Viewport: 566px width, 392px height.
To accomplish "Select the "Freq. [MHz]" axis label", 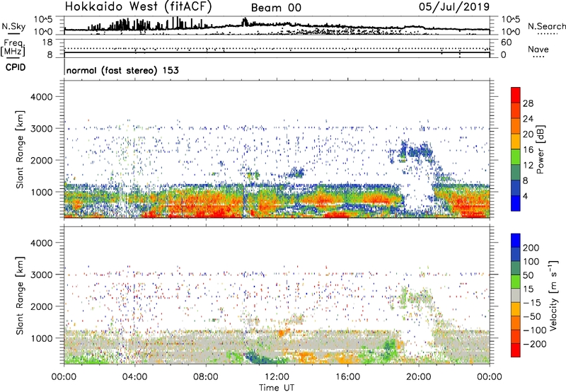I will click(13, 47).
